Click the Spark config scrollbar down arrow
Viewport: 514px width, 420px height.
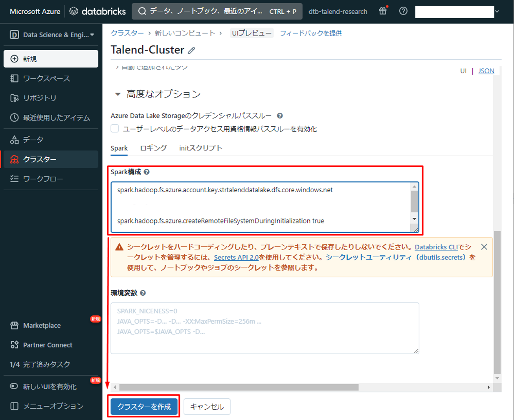tap(414, 219)
